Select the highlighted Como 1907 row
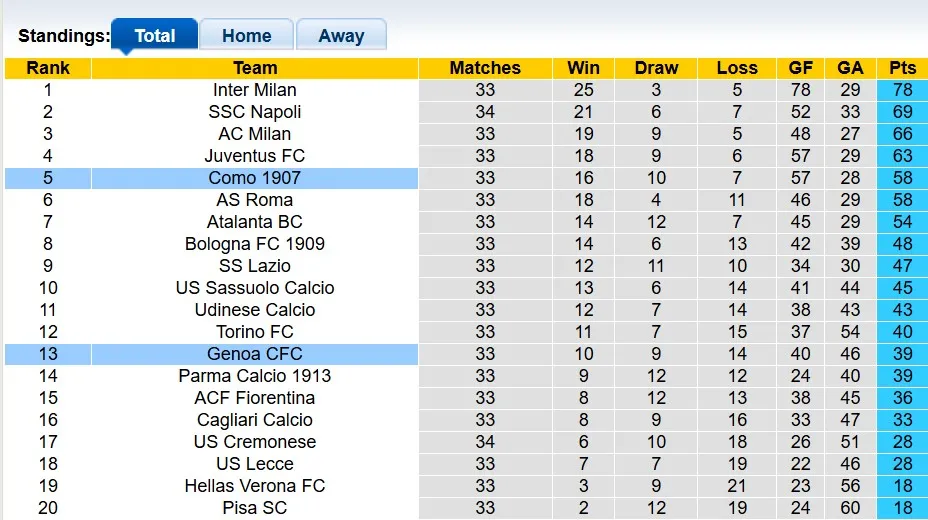 click(255, 178)
